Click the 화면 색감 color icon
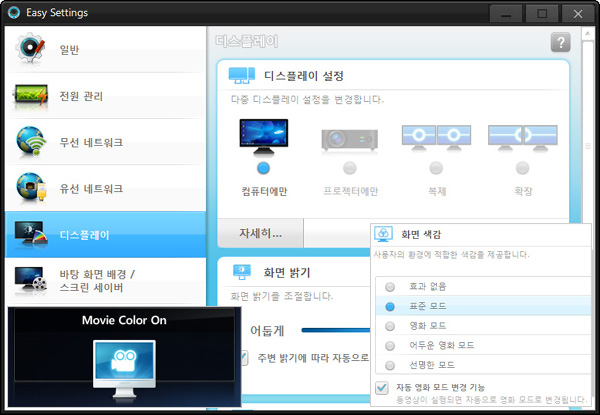Image resolution: width=600 pixels, height=415 pixels. pyautogui.click(x=383, y=234)
